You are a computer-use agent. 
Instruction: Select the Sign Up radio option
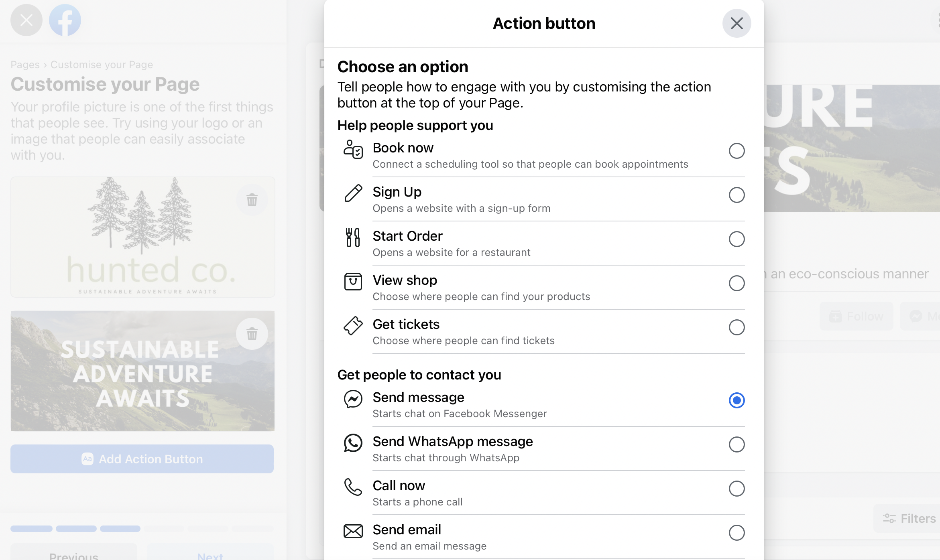coord(737,195)
